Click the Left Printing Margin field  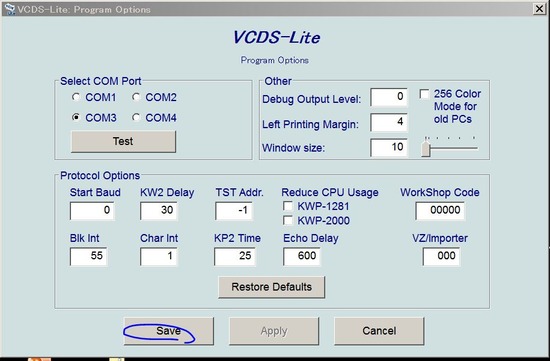[389, 122]
